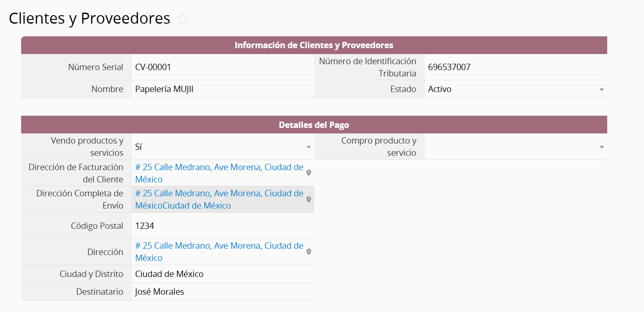Screen dimensions: 644x312
Task: Edit the Ciudad y Distrito field
Action: (169, 274)
